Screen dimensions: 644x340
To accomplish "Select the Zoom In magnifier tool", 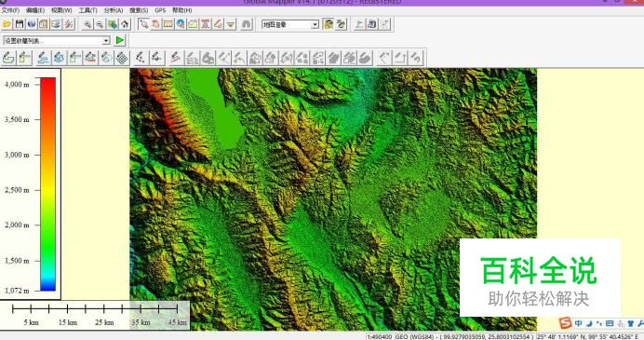I will (x=87, y=24).
